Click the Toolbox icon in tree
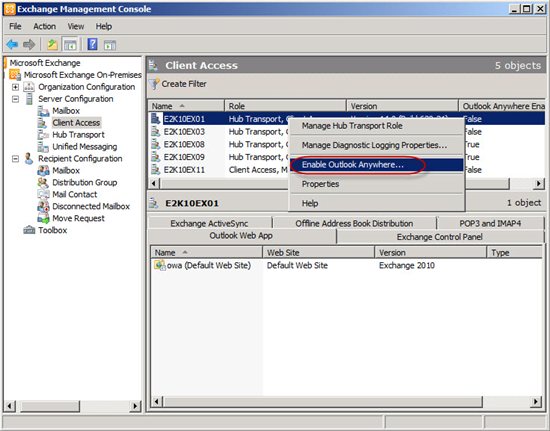Viewport: 550px width, 431px height. [x=29, y=230]
